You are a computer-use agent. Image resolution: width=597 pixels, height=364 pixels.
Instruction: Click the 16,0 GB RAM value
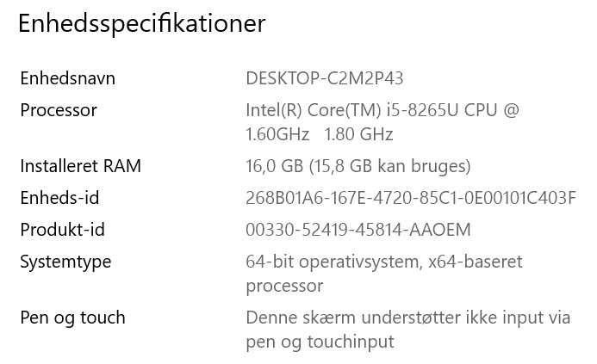point(276,166)
